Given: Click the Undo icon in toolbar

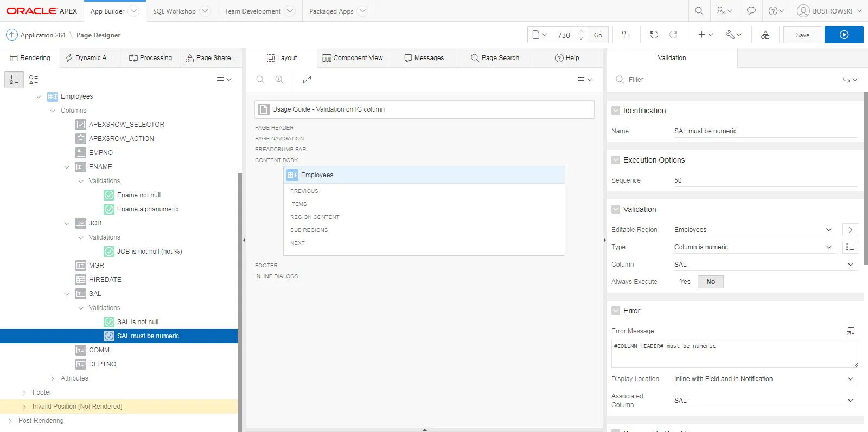Looking at the screenshot, I should coord(654,35).
